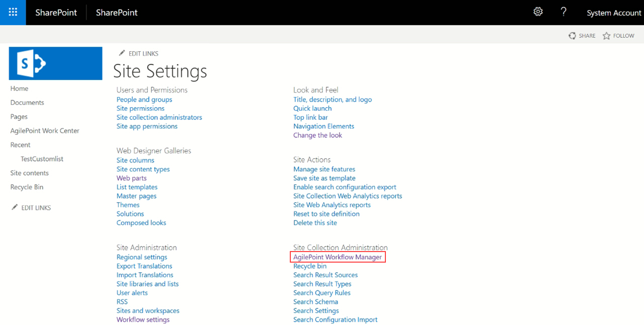Open Change the look link

click(x=317, y=135)
